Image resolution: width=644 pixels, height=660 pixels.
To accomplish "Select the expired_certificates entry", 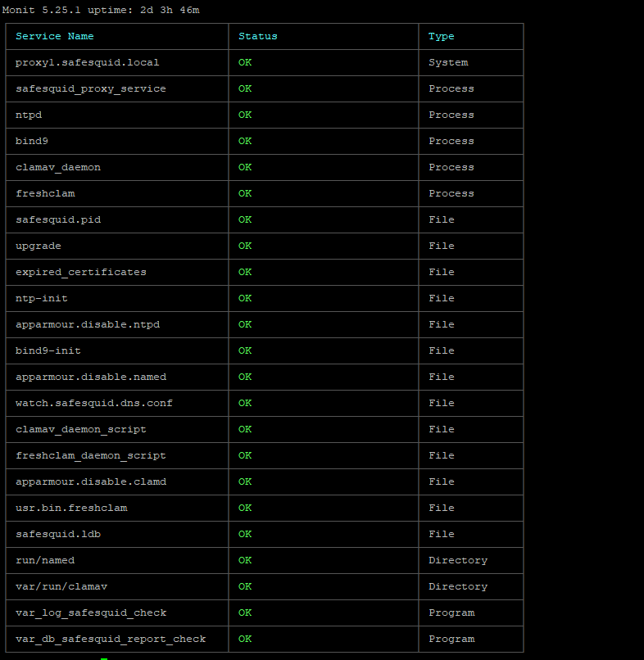I will [81, 273].
